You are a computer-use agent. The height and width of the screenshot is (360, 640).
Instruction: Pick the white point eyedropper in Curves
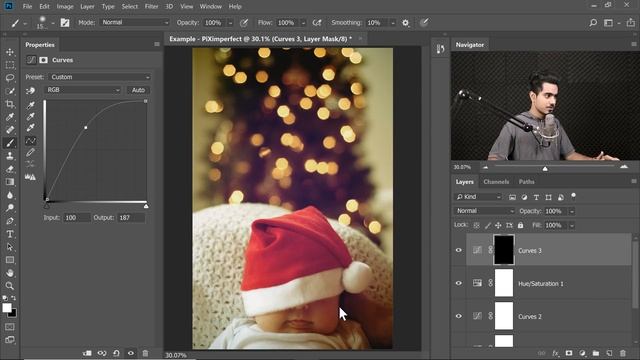click(x=31, y=128)
